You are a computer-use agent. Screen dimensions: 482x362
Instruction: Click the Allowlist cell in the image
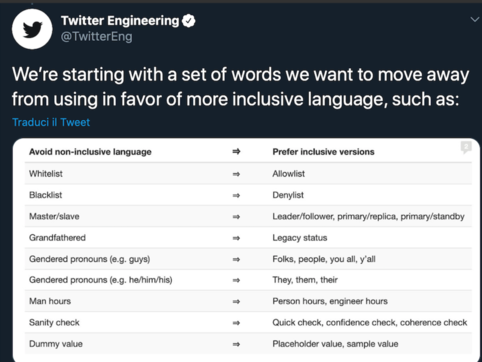[289, 174]
